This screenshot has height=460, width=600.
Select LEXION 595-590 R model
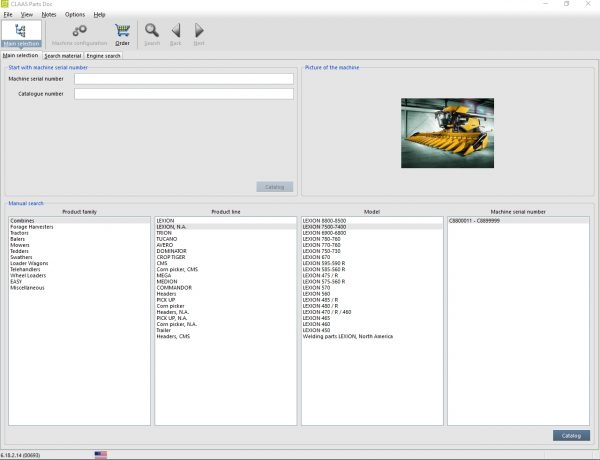(372, 264)
